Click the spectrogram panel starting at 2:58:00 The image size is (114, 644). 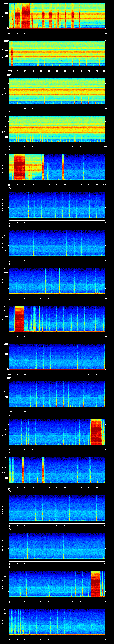57,357
